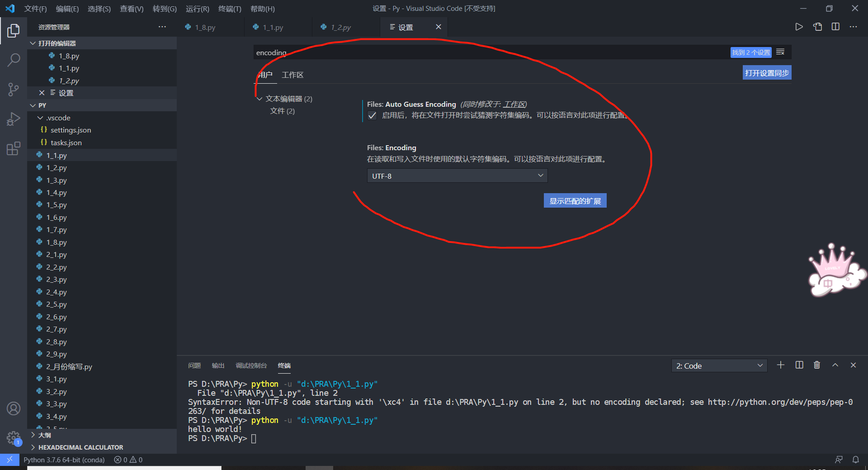Image resolution: width=868 pixels, height=470 pixels.
Task: Open the 编辑(E) menu
Action: click(x=67, y=9)
